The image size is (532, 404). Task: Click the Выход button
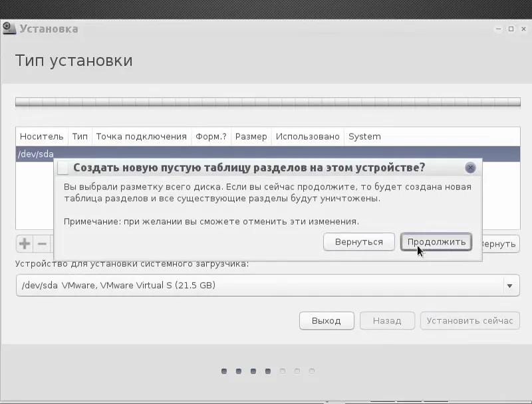pos(327,321)
